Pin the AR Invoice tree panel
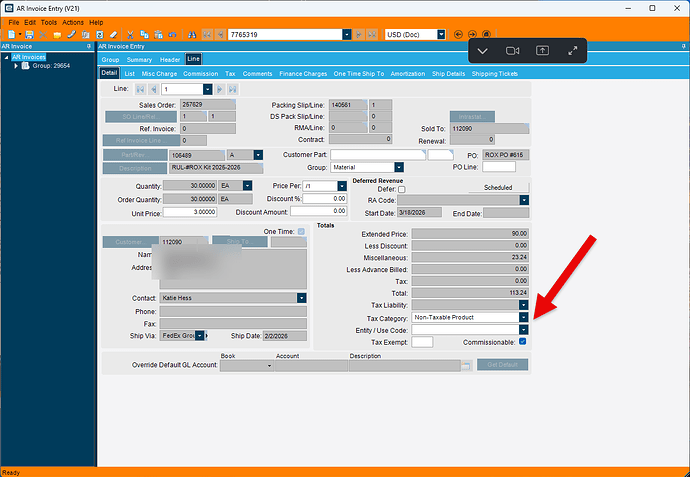 click(89, 46)
